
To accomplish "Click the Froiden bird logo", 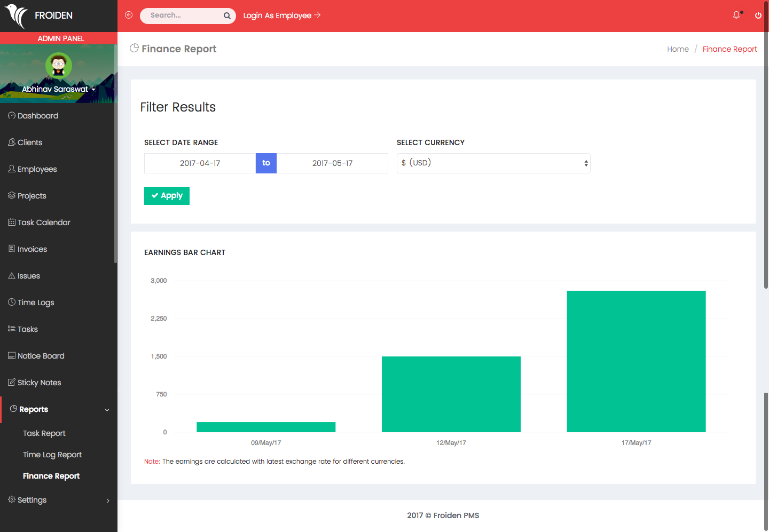I will tap(17, 15).
